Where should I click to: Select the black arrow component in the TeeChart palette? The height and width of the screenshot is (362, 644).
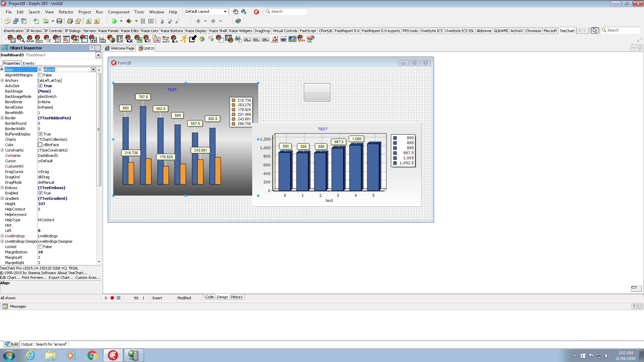coord(193,39)
